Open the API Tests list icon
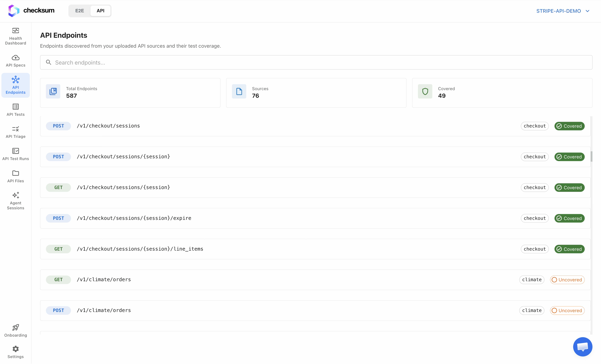The height and width of the screenshot is (364, 601). [16, 107]
